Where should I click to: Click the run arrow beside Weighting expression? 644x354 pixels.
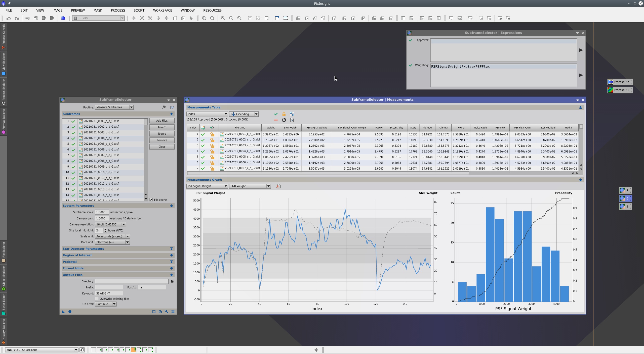click(x=581, y=75)
